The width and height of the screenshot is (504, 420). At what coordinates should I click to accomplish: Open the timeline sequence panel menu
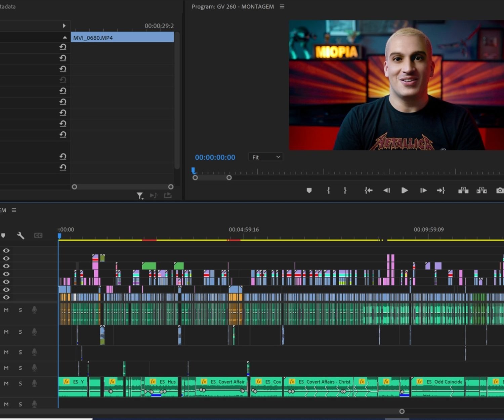[x=14, y=210]
